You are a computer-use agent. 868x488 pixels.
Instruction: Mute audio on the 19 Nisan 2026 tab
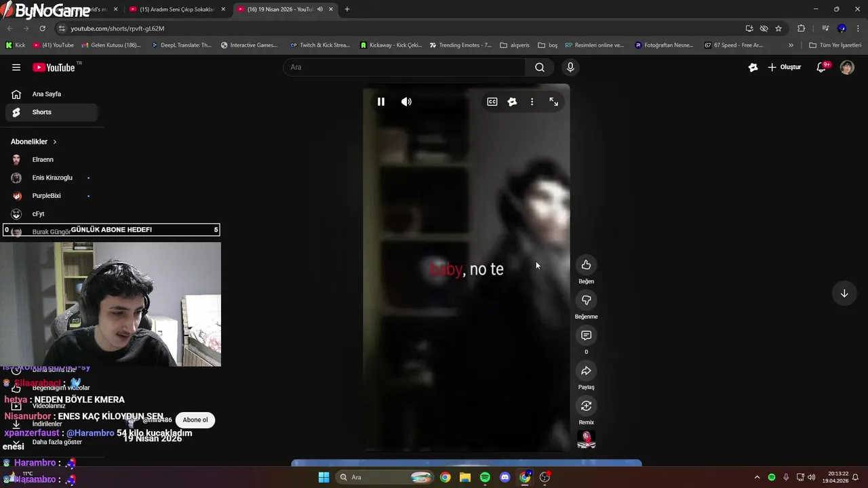pos(320,9)
